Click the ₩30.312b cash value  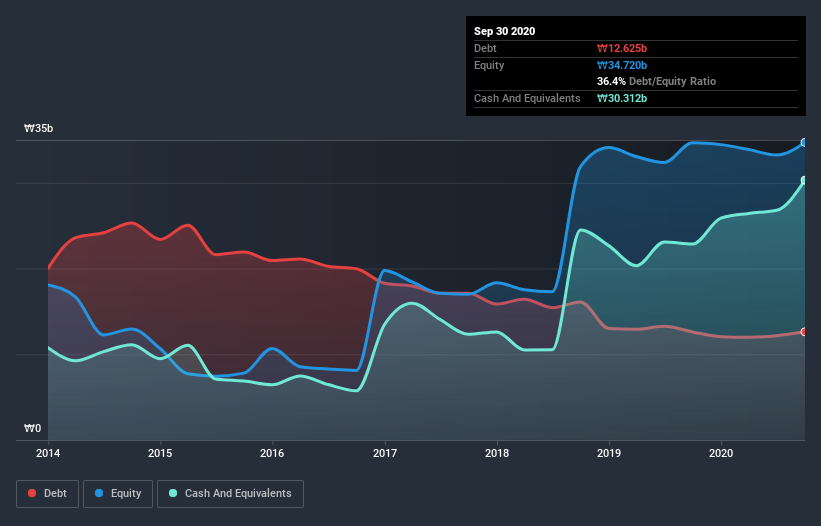[622, 98]
